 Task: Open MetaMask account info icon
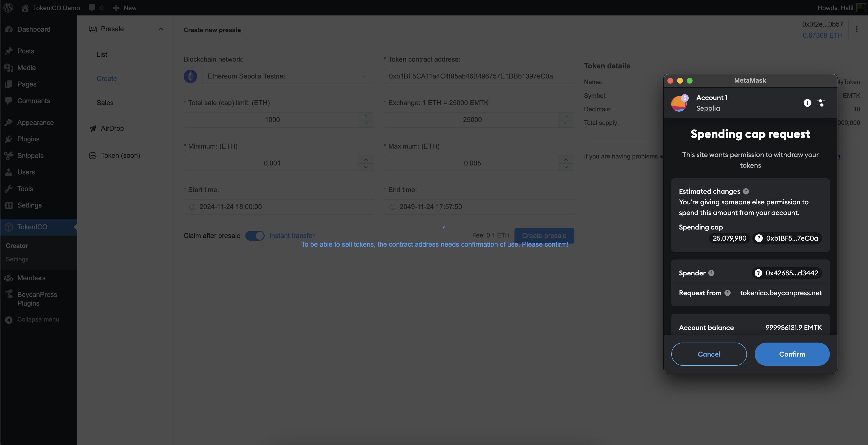click(x=807, y=103)
